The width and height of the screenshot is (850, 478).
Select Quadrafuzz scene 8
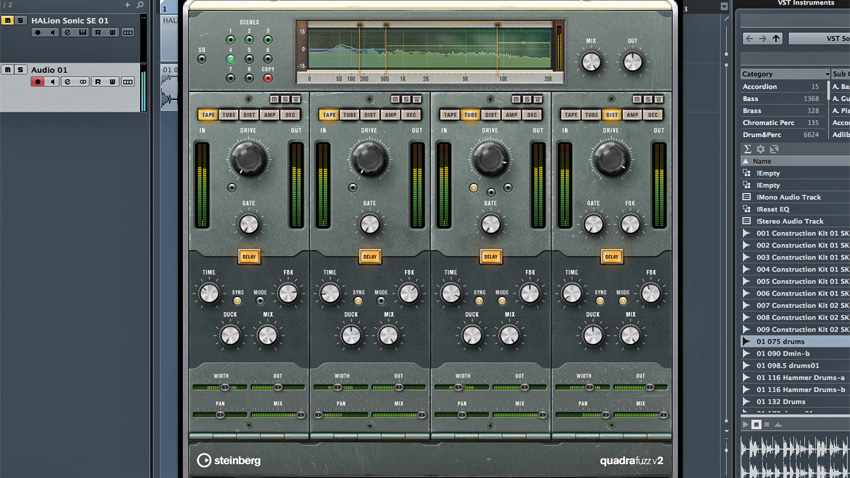tap(249, 79)
